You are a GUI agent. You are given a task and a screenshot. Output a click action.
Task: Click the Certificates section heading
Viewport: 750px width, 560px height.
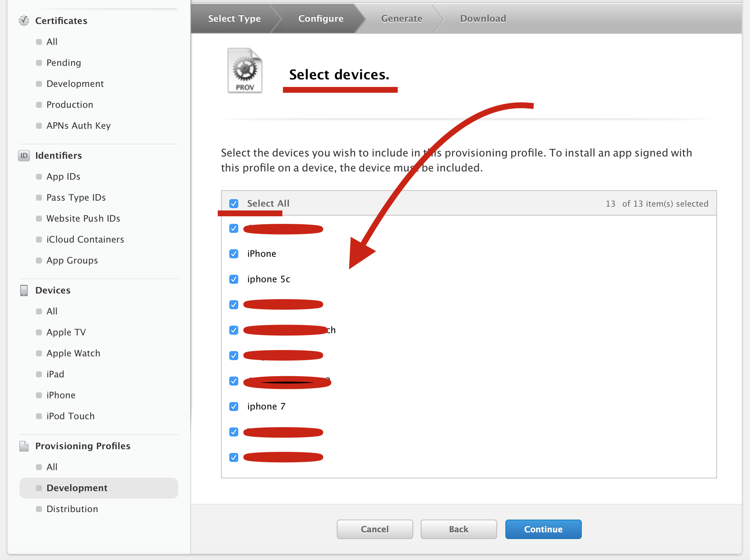pyautogui.click(x=61, y=21)
